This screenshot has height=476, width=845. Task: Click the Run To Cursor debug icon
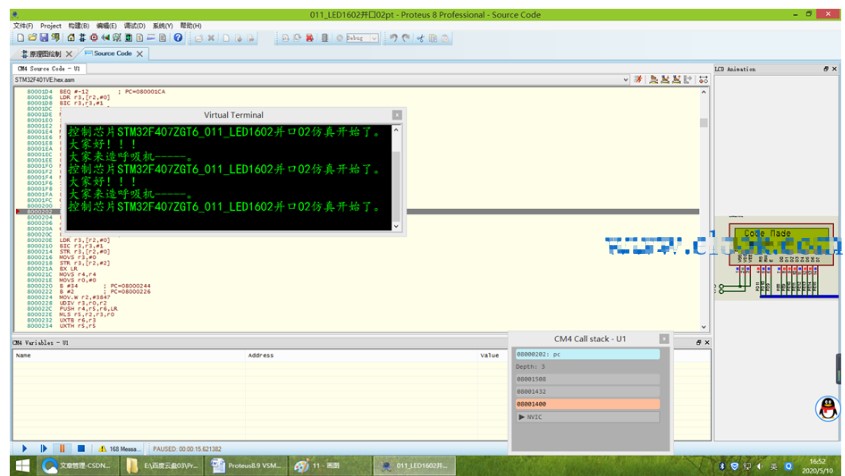click(688, 80)
